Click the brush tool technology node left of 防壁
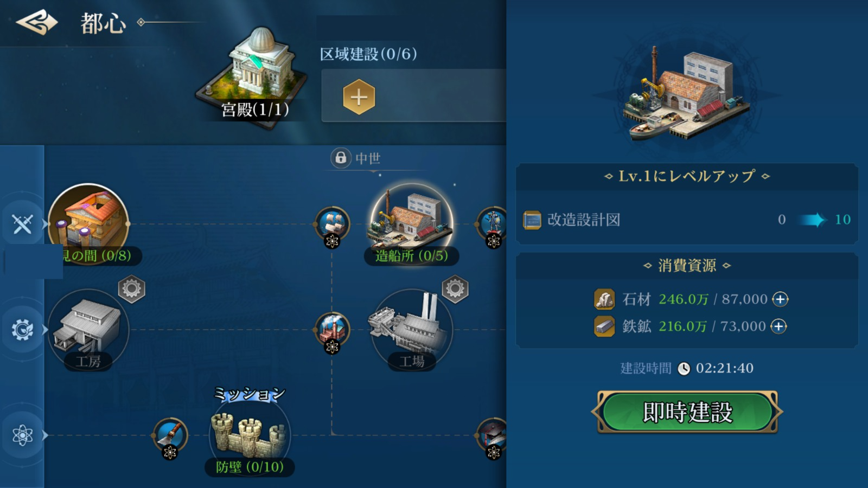Image resolution: width=868 pixels, height=488 pixels. click(170, 436)
